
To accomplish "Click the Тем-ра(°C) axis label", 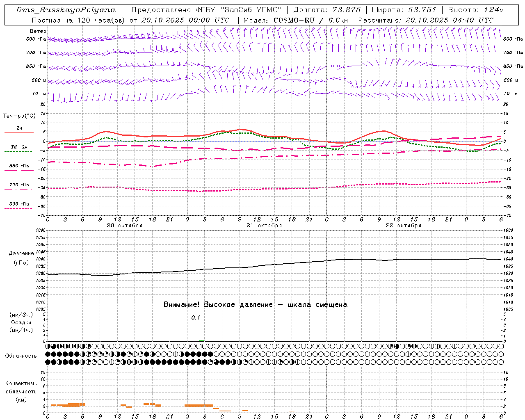I will pyautogui.click(x=19, y=116).
